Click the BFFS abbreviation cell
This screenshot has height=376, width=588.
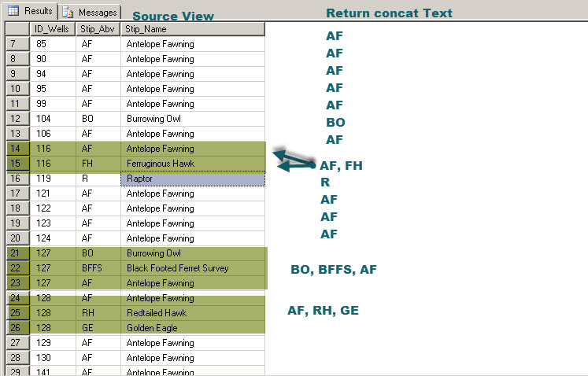98,268
